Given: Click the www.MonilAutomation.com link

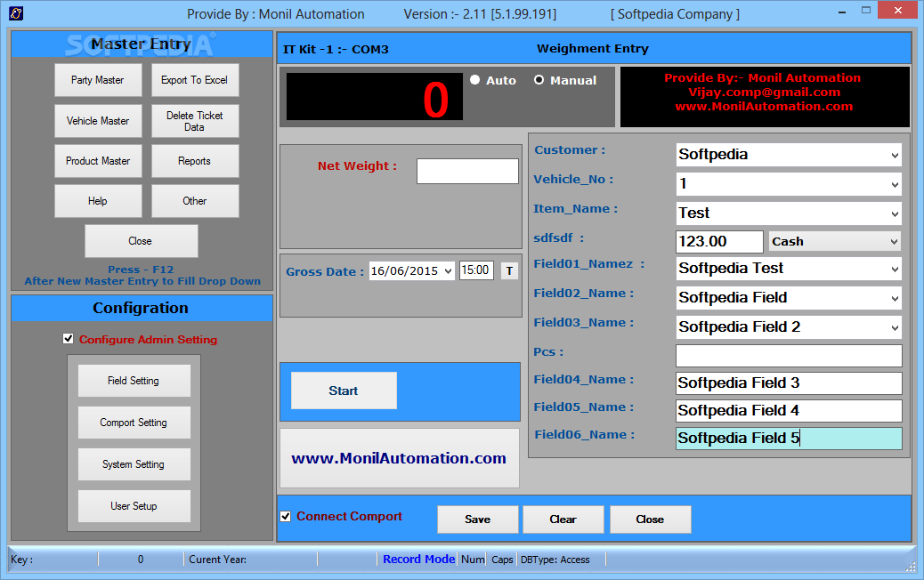Looking at the screenshot, I should pyautogui.click(x=399, y=458).
